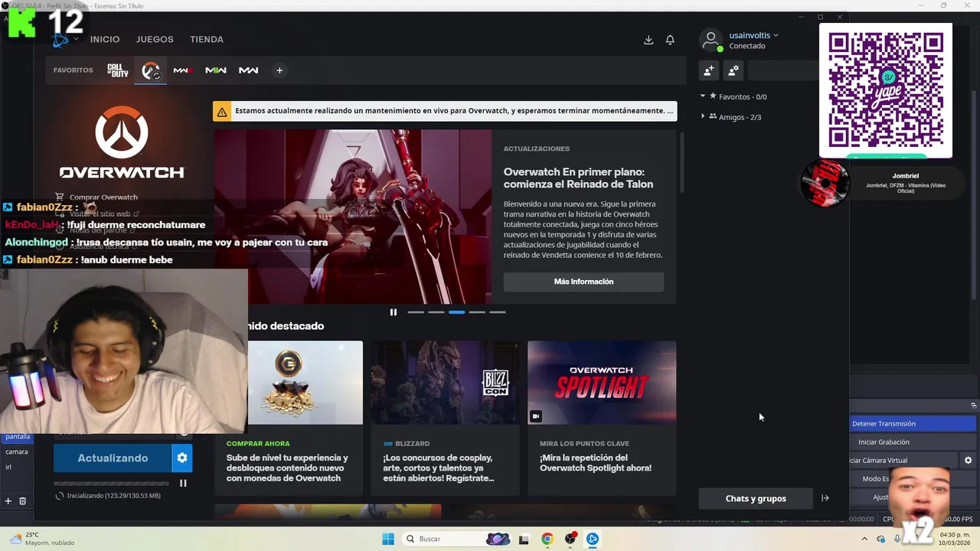Open OBS Studio from the taskbar

pos(570,539)
